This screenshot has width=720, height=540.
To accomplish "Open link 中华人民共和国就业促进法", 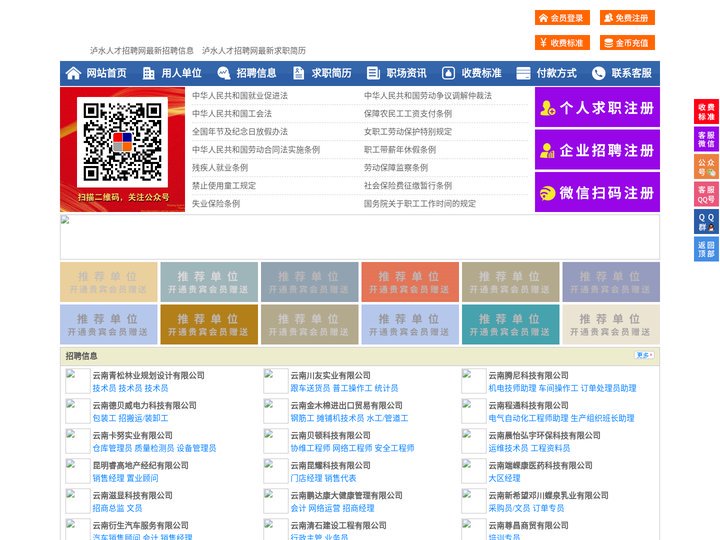I will coord(240,96).
